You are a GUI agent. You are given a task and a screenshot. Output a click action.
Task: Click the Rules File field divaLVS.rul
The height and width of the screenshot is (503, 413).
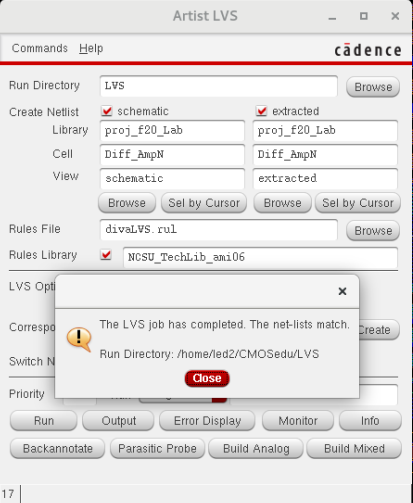219,230
